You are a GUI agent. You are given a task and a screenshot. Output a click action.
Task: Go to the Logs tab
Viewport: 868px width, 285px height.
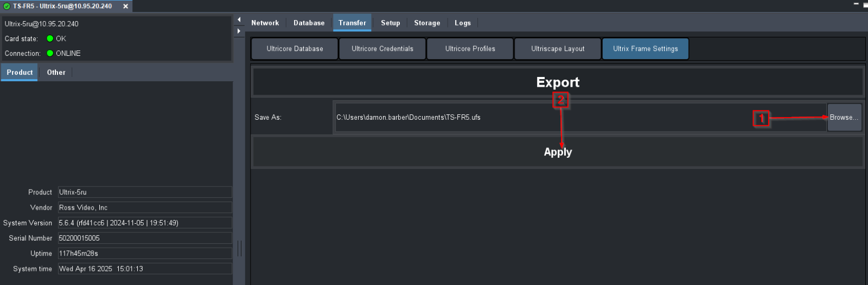point(463,23)
